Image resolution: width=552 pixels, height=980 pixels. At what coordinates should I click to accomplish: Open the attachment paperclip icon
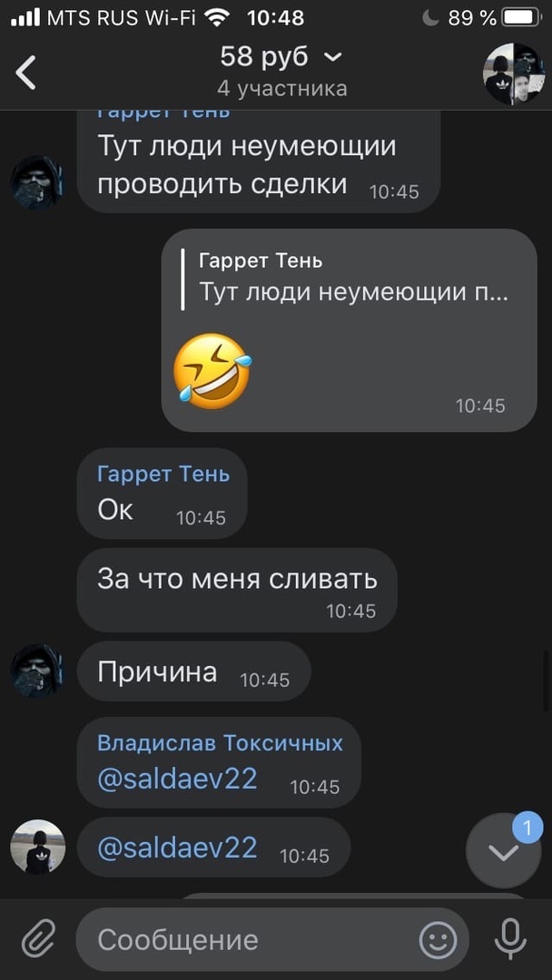(x=39, y=939)
